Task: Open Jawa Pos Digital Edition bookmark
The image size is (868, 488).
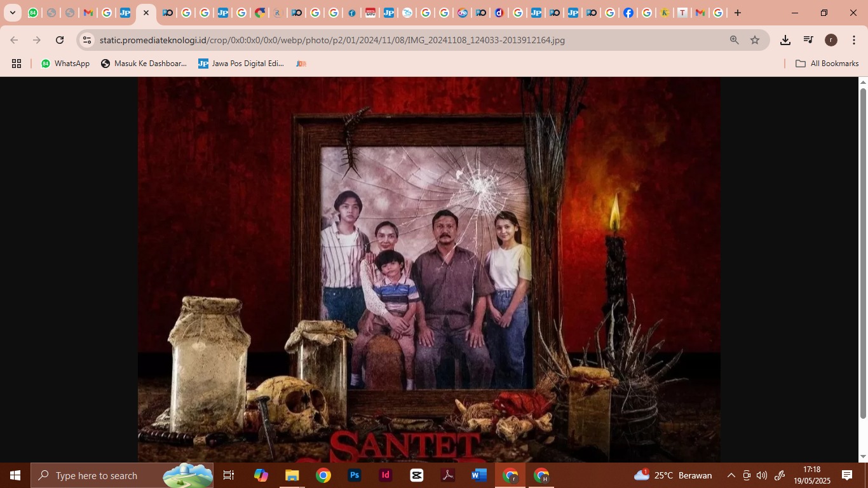Action: coord(241,64)
